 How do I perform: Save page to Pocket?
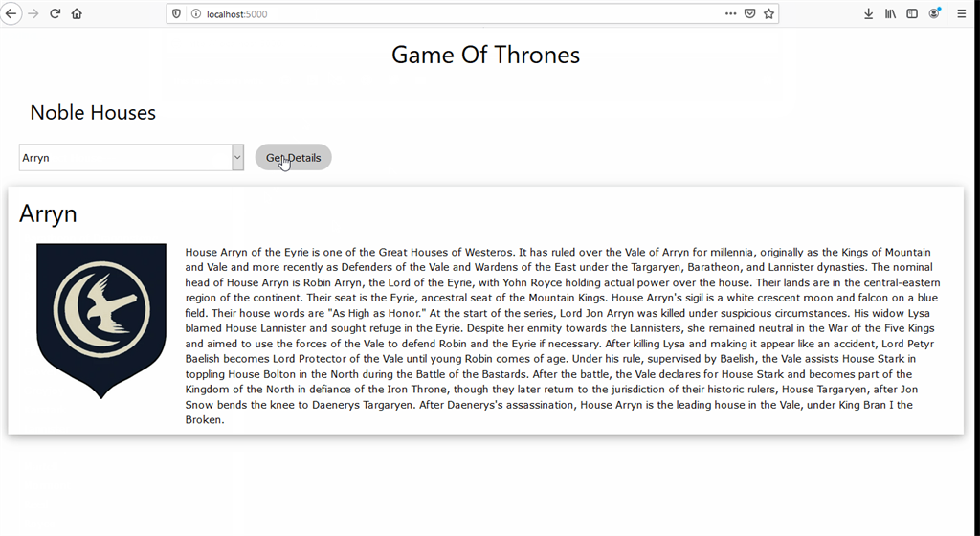point(750,13)
